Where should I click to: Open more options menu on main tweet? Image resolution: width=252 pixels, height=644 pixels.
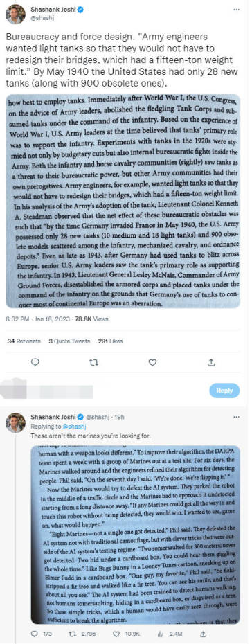pyautogui.click(x=236, y=10)
